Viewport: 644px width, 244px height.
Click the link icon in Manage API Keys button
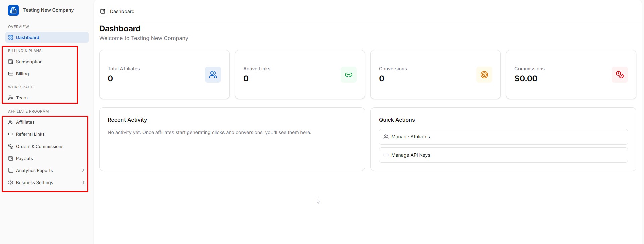tap(386, 155)
